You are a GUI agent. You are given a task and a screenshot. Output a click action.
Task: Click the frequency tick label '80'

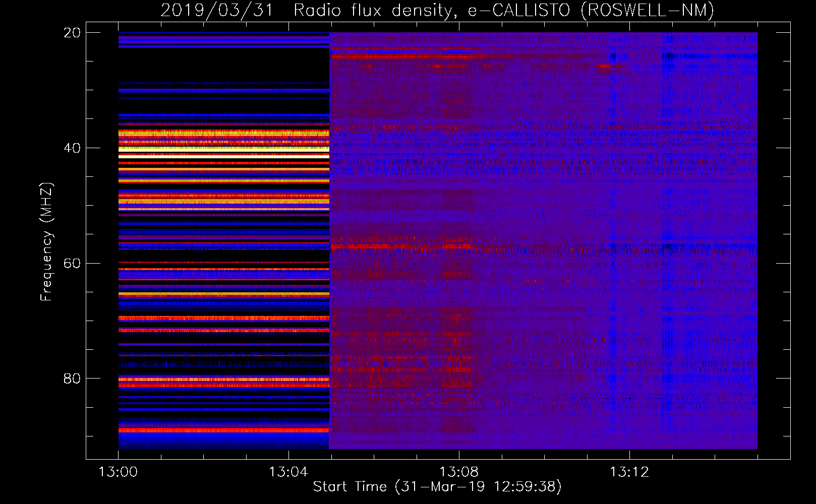(72, 379)
